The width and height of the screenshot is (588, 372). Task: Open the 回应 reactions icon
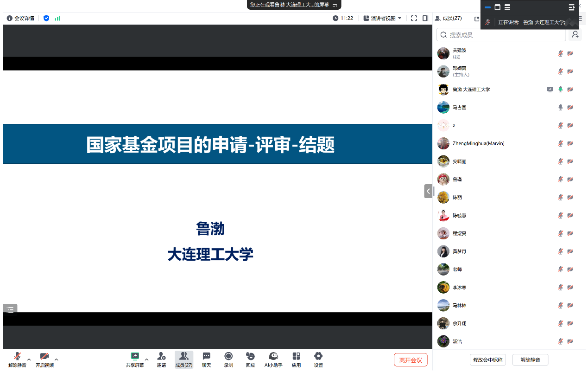tap(250, 359)
